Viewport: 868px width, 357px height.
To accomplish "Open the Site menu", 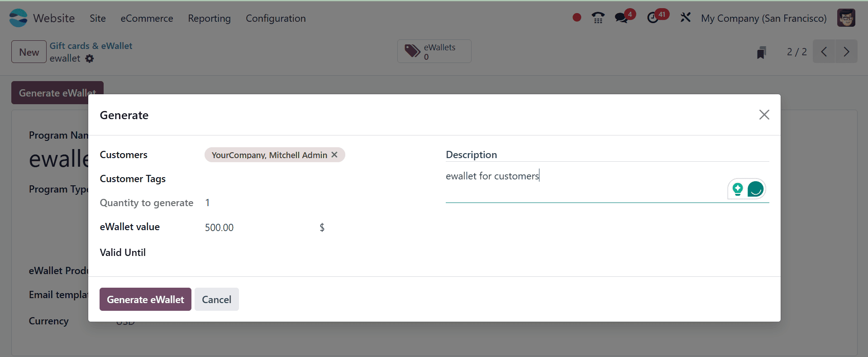I will (98, 18).
